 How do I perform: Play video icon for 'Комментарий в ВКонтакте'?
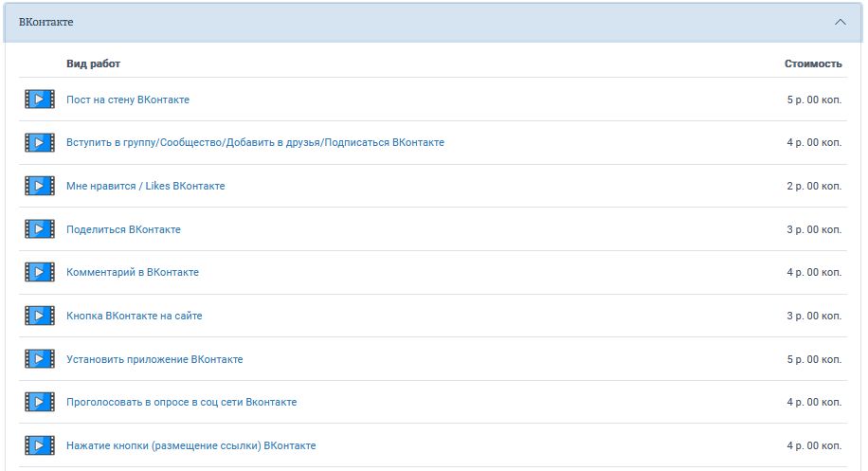(39, 273)
